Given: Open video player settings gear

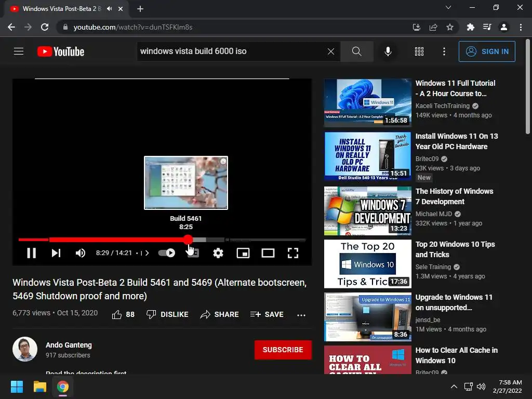Looking at the screenshot, I should click(218, 253).
